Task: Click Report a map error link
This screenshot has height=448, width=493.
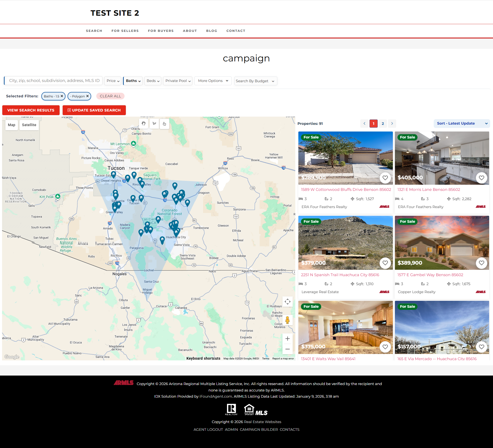Action: [283, 359]
